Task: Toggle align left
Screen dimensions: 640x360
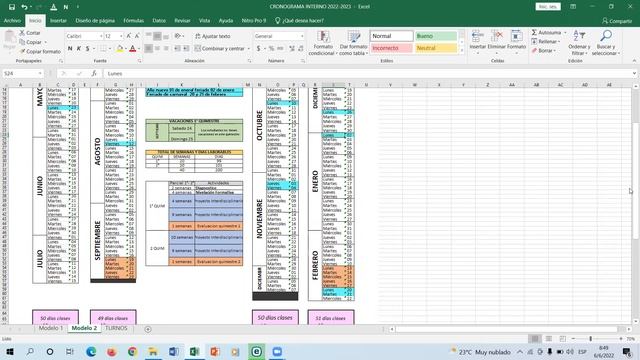Action: pos(149,49)
